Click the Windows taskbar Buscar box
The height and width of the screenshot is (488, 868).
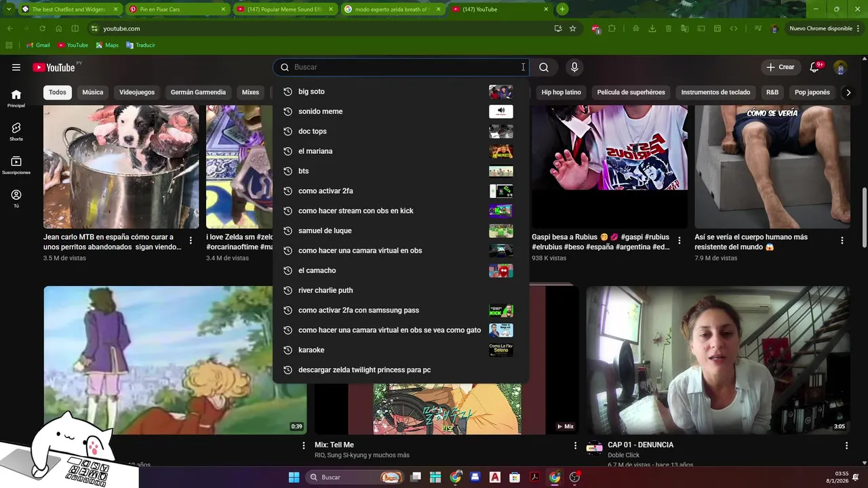(355, 477)
